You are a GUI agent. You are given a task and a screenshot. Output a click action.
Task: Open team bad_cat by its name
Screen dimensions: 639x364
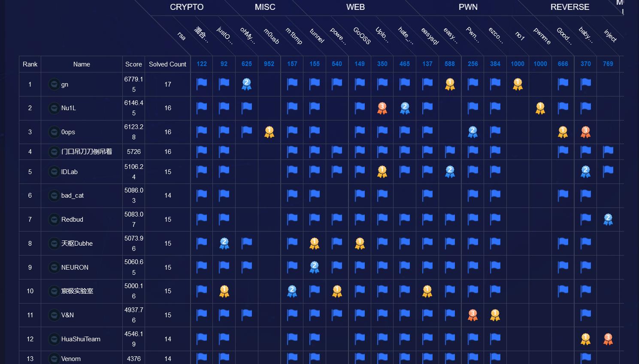pos(73,196)
